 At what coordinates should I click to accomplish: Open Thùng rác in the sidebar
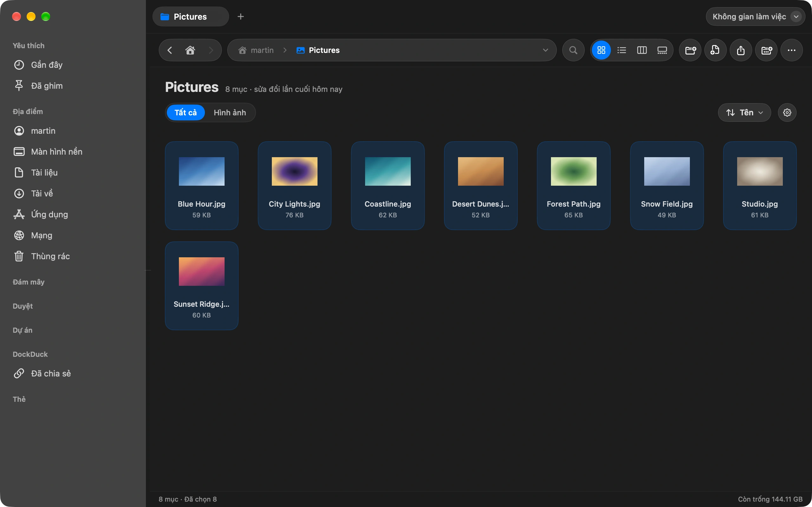[x=50, y=256]
